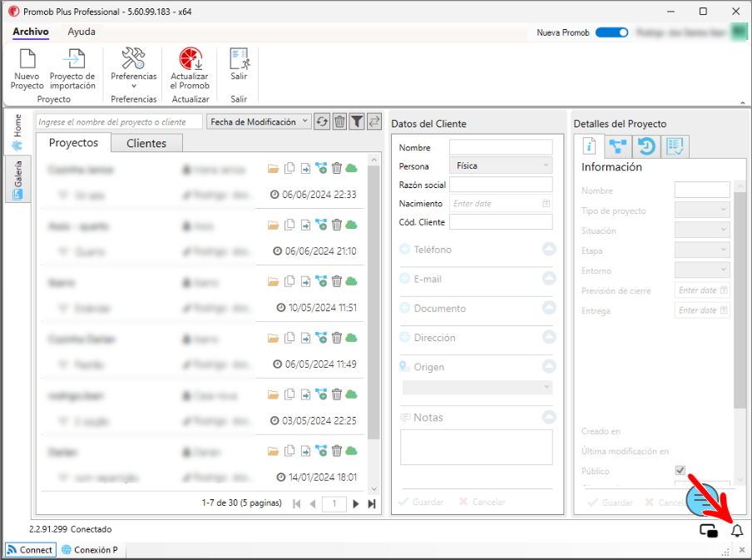Click the client Nombre input field
Viewport: 752px width, 560px height.
(501, 146)
